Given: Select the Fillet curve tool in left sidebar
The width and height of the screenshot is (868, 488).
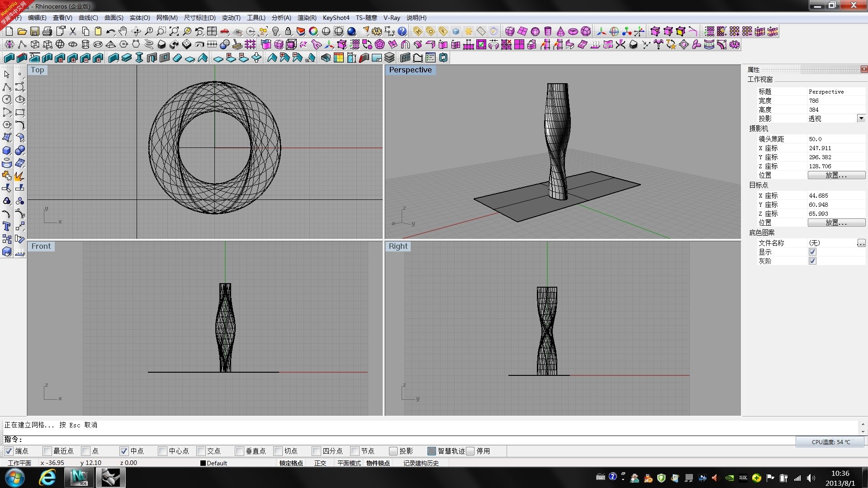Looking at the screenshot, I should coord(19,125).
